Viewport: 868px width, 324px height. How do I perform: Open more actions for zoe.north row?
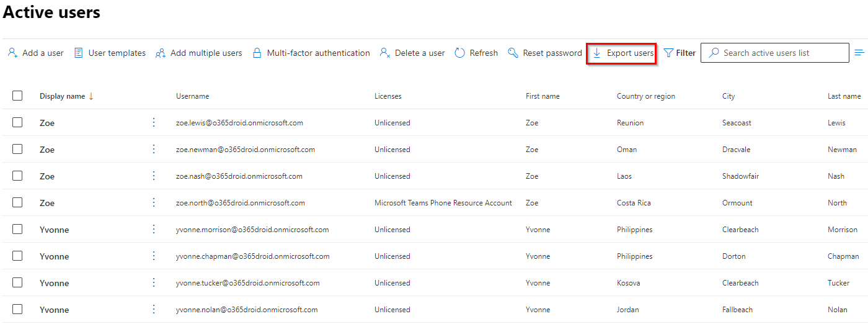[x=154, y=202]
